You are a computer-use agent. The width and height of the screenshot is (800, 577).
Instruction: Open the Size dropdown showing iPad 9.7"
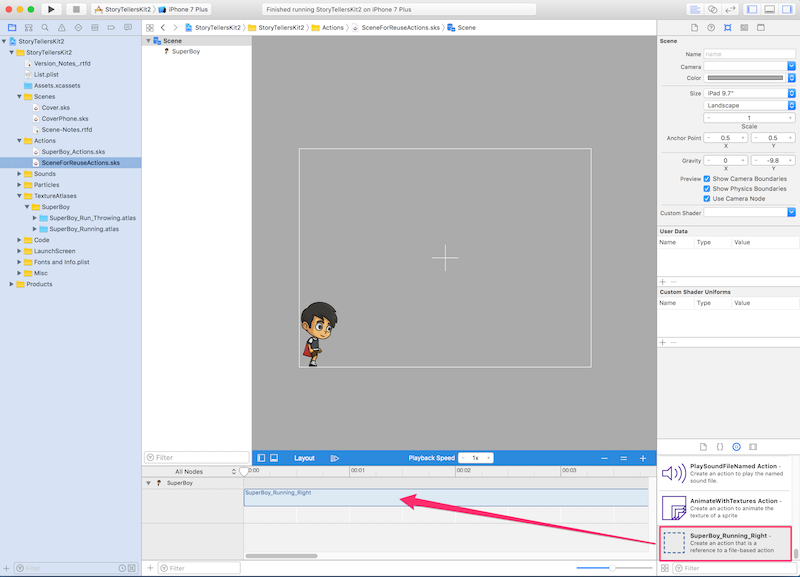(x=749, y=93)
